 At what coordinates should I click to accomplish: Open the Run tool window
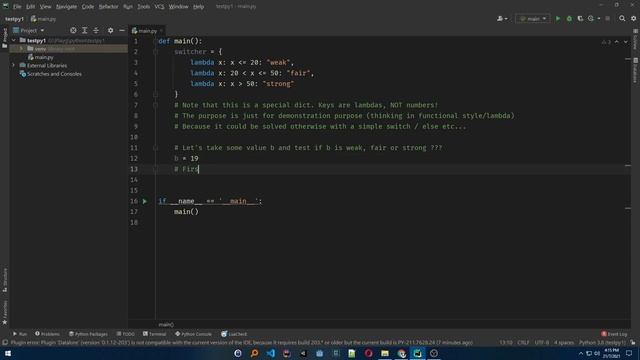pos(20,334)
